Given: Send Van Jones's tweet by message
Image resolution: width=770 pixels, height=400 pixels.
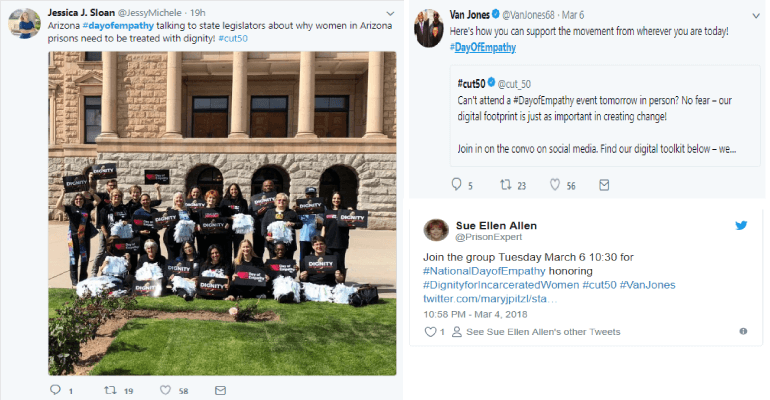Looking at the screenshot, I should 604,185.
